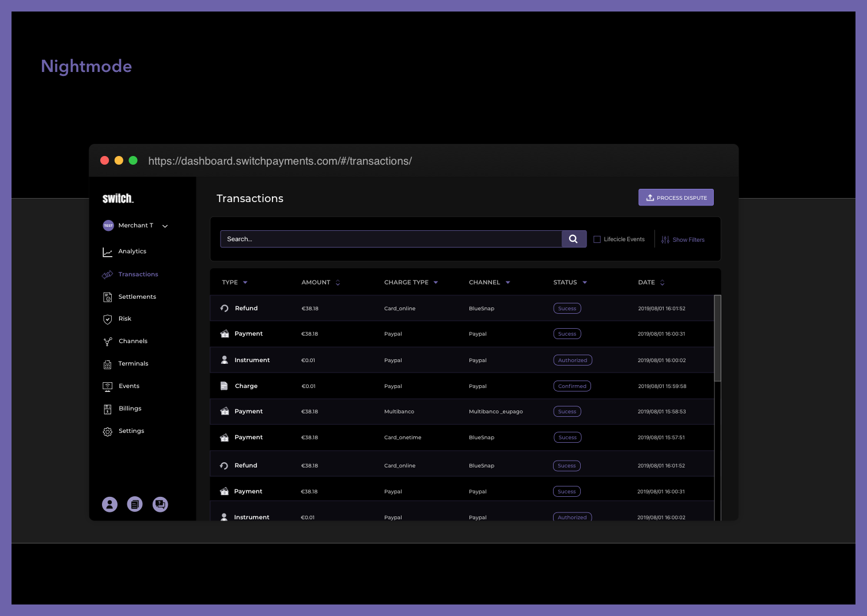
Task: Click the PROCESS DISPUTE button
Action: click(676, 197)
